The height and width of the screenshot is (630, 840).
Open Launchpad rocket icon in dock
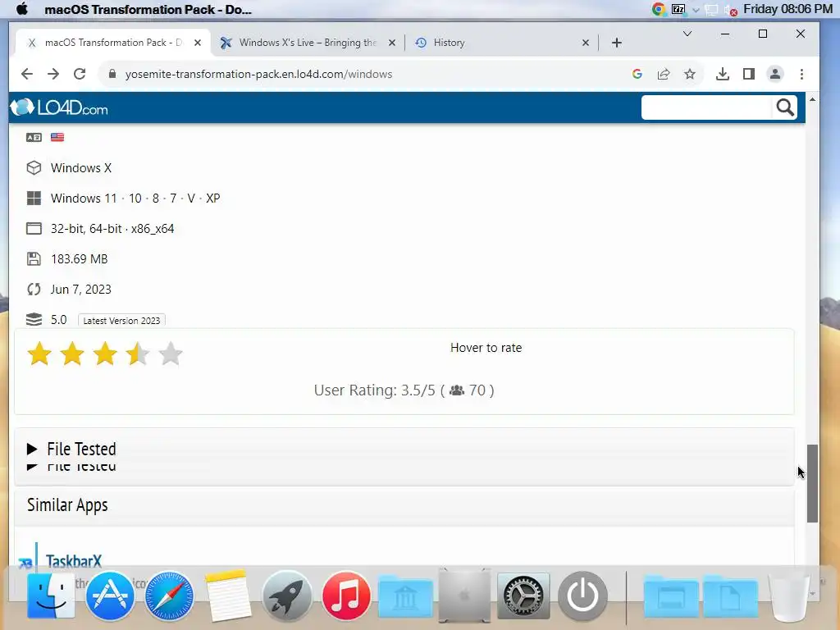point(286,596)
